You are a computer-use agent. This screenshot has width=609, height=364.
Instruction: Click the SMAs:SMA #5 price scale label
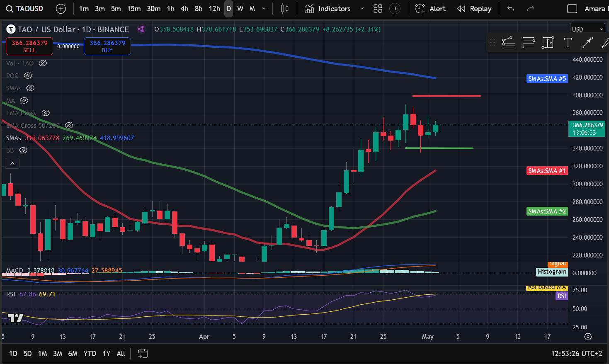pos(547,78)
